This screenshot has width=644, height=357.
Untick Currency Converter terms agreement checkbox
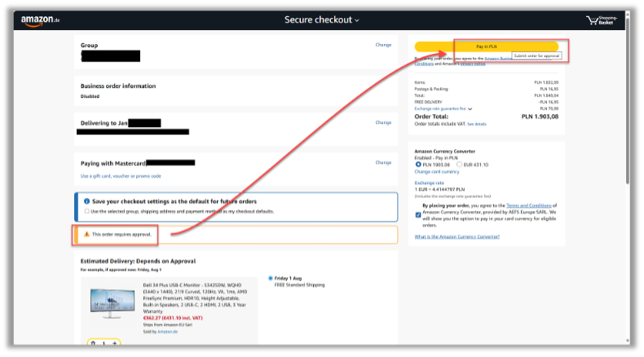[418, 215]
